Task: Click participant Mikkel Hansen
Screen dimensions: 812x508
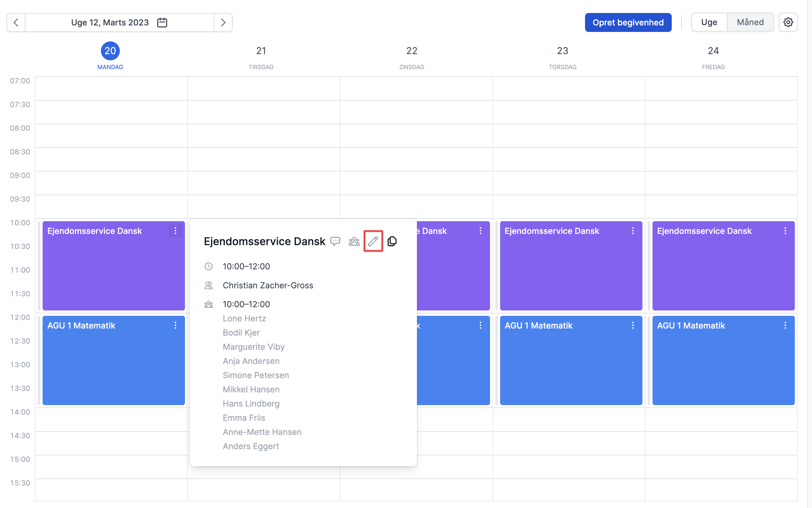Action: tap(251, 389)
